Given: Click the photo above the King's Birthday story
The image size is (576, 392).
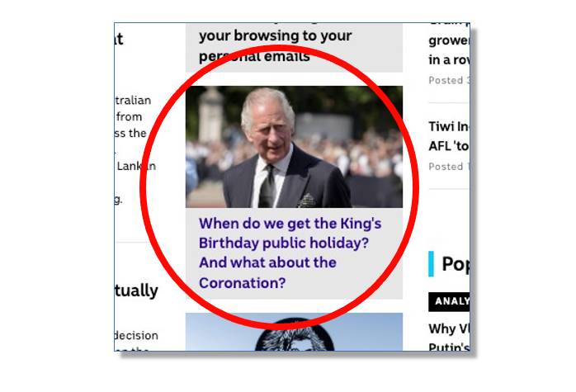Looking at the screenshot, I should coord(294,147).
